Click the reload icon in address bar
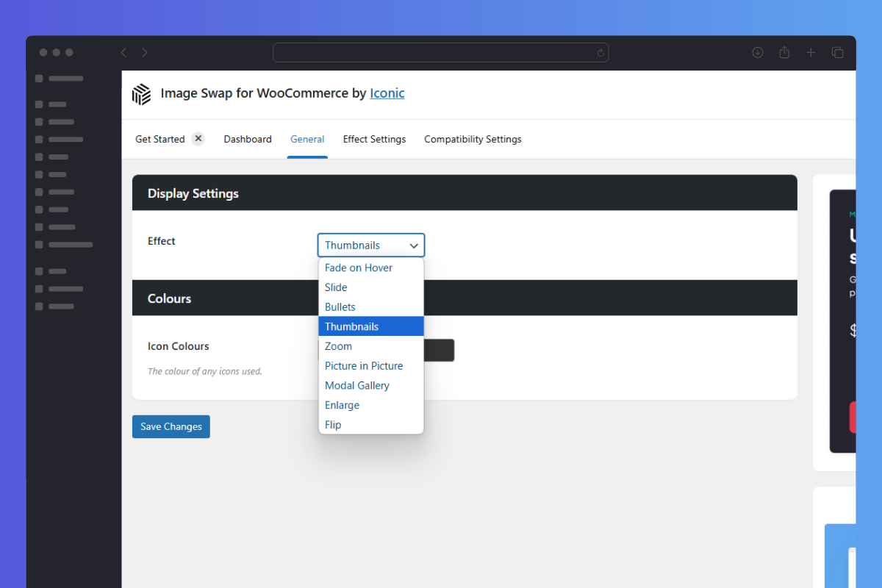Viewport: 882px width, 588px height. pyautogui.click(x=600, y=53)
